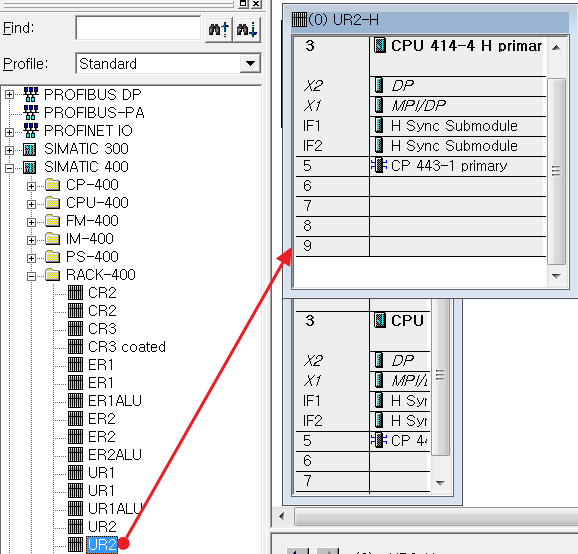The image size is (578, 554).
Task: Click the search downward binoculars icon
Action: coord(247,29)
